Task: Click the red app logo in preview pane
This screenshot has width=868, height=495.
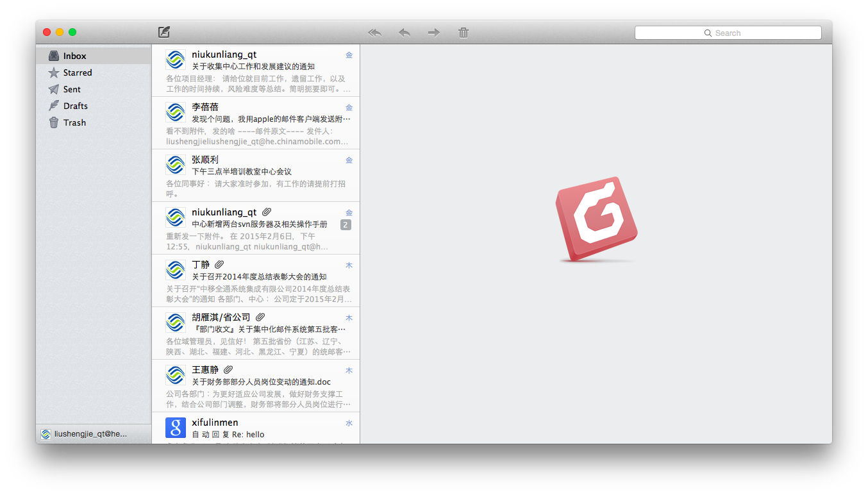Action: pos(596,219)
